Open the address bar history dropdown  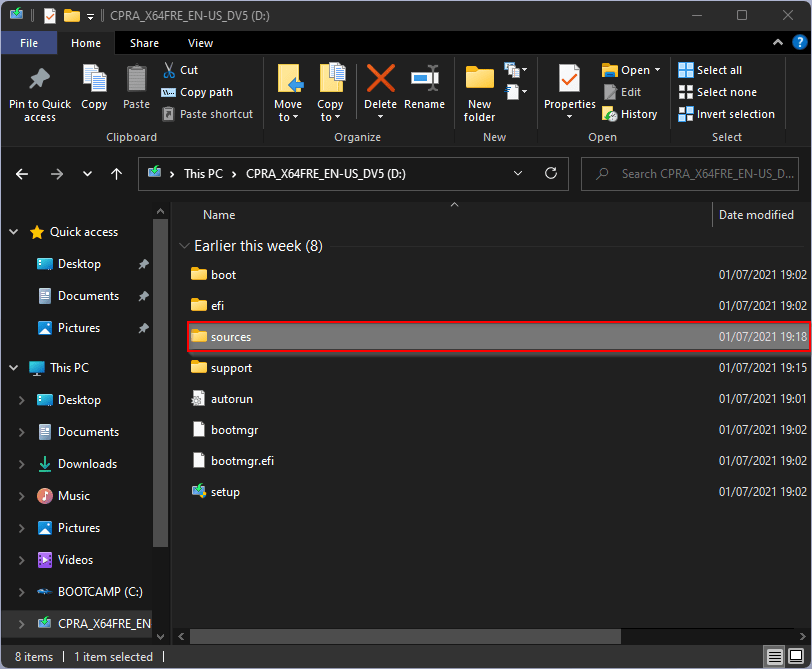point(518,173)
